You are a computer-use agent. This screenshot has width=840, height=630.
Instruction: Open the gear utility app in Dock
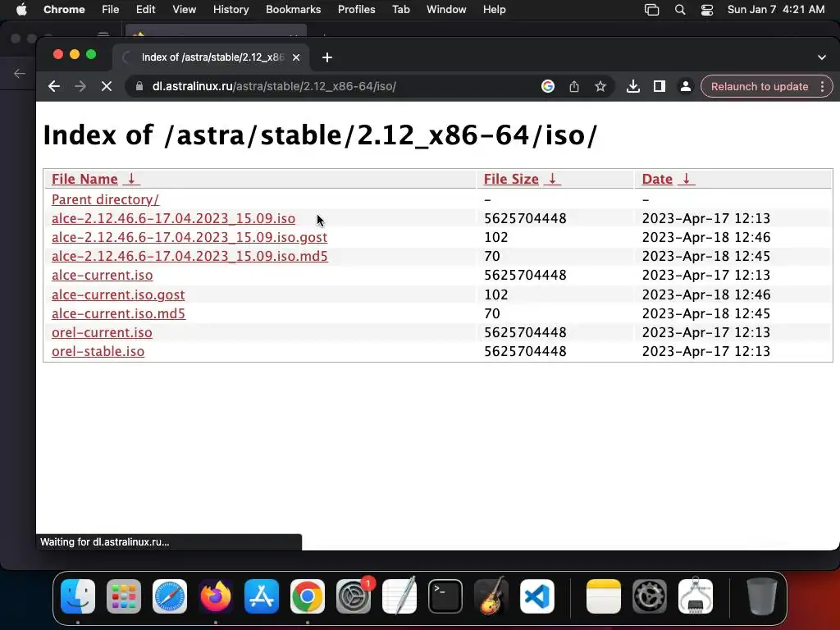coord(650,596)
